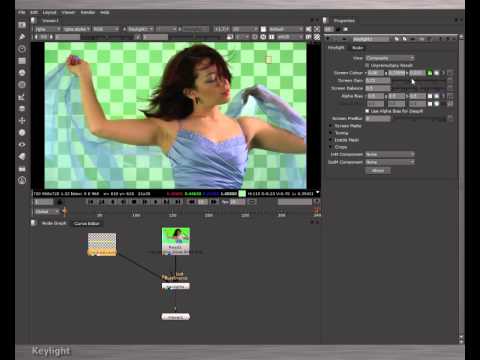Click the Screen Colour eyedropper green swatch button

430,73
